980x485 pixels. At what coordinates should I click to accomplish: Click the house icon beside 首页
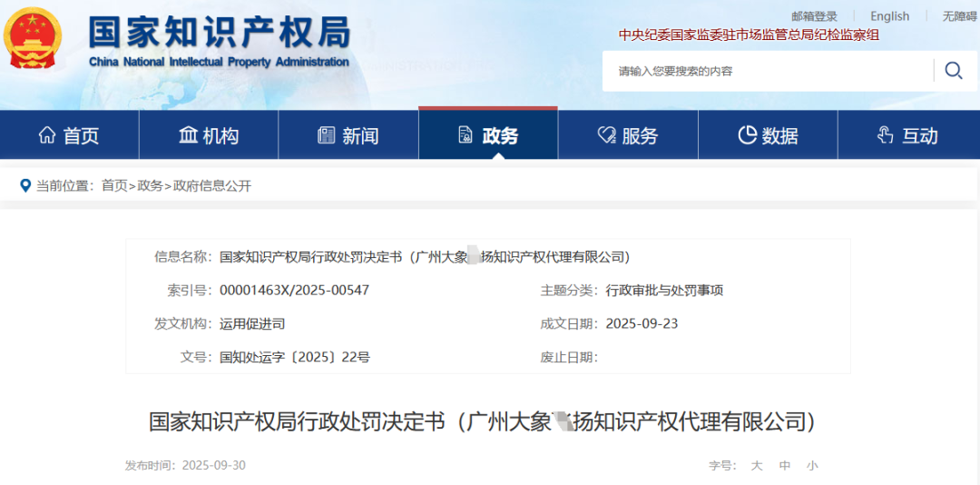pyautogui.click(x=47, y=135)
